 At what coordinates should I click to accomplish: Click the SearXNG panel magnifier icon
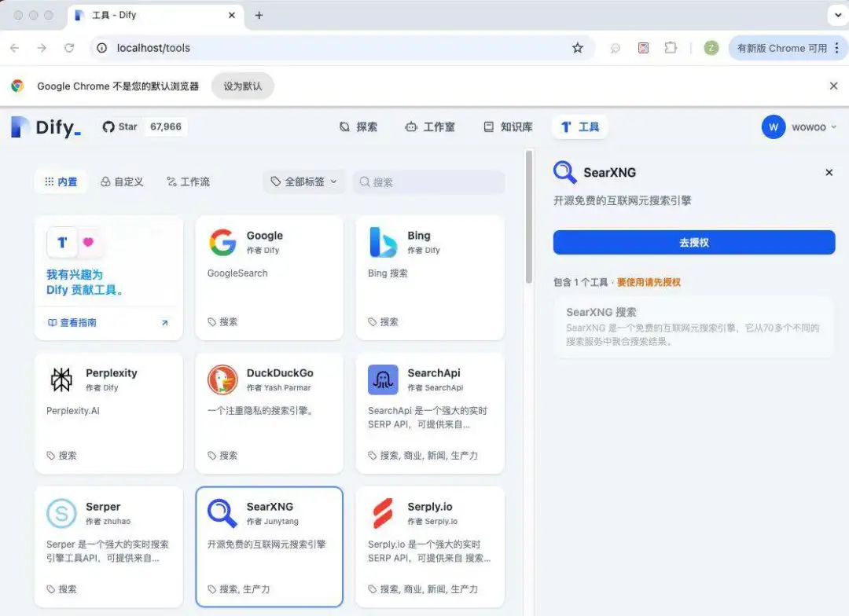564,173
